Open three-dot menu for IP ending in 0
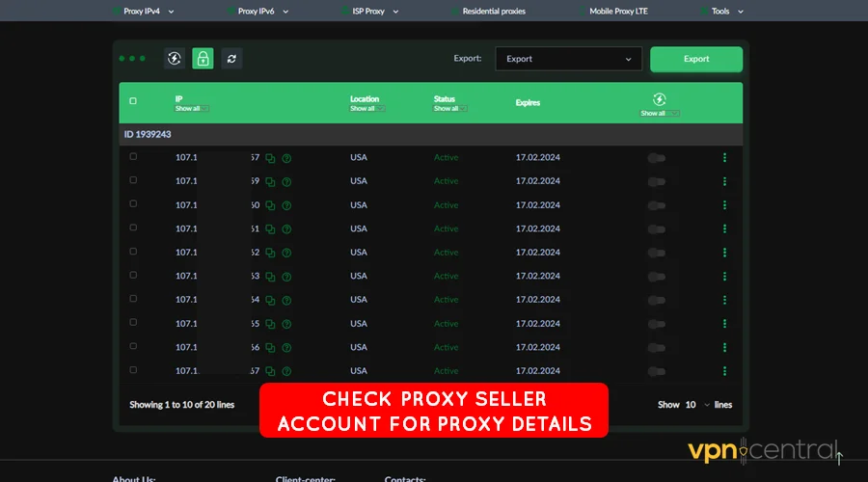This screenshot has height=482, width=868. point(724,205)
